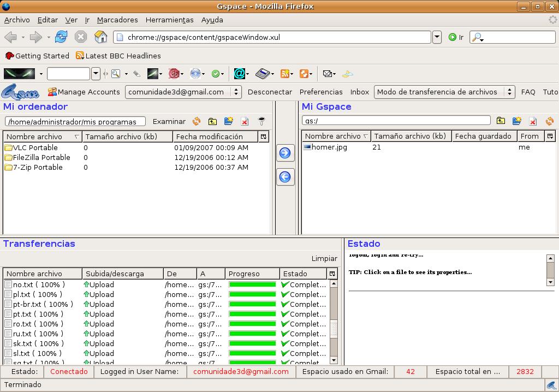Delete selected file in Mi Gspace
Viewport: 559px width, 392px height.
click(533, 121)
